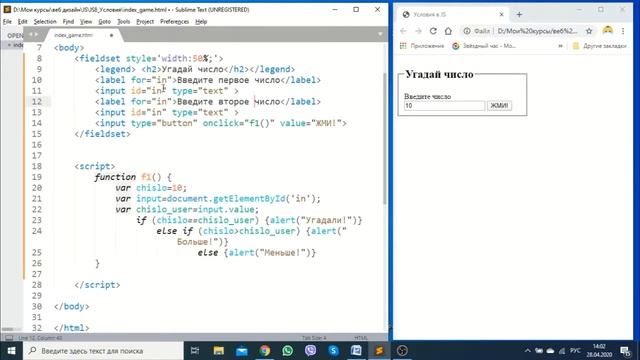Click the Chrome address bar URL
This screenshot has height=360, width=640.
[x=537, y=31]
